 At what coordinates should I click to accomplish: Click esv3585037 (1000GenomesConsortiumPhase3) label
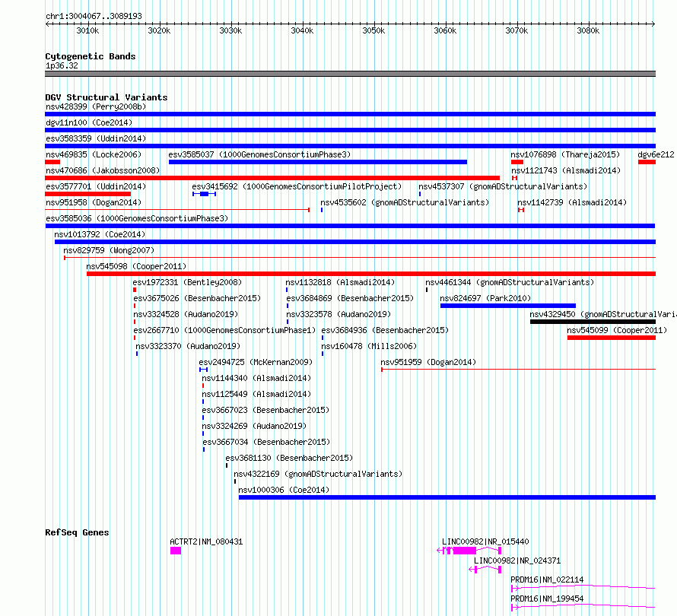pos(259,154)
